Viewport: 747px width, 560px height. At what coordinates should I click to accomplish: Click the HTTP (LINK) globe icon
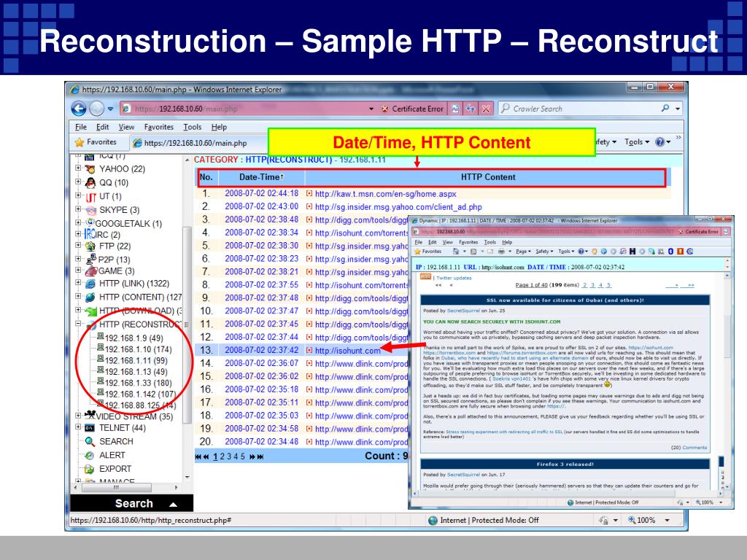[x=90, y=284]
